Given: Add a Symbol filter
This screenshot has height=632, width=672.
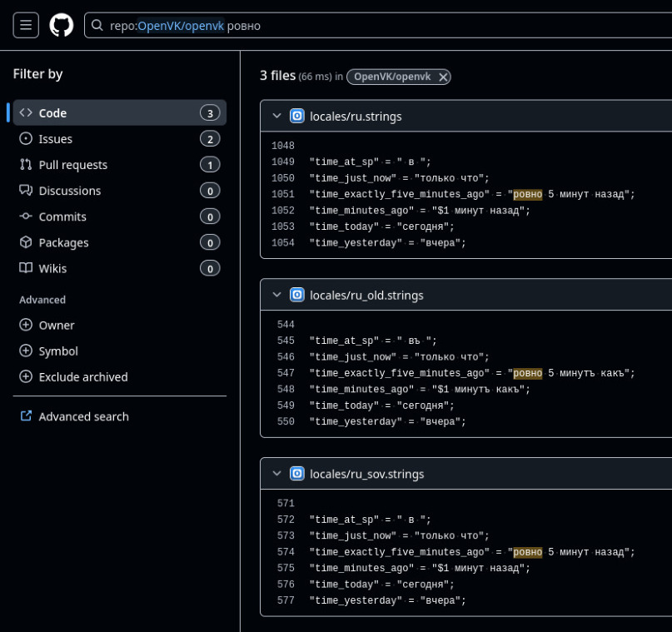Looking at the screenshot, I should tap(58, 351).
